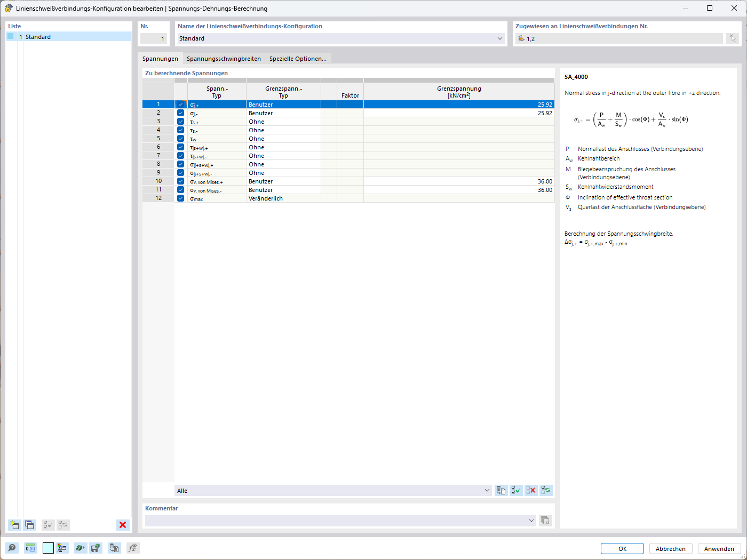747x560 pixels.
Task: Click the green save-as-default diskette icon
Action: pyautogui.click(x=96, y=548)
